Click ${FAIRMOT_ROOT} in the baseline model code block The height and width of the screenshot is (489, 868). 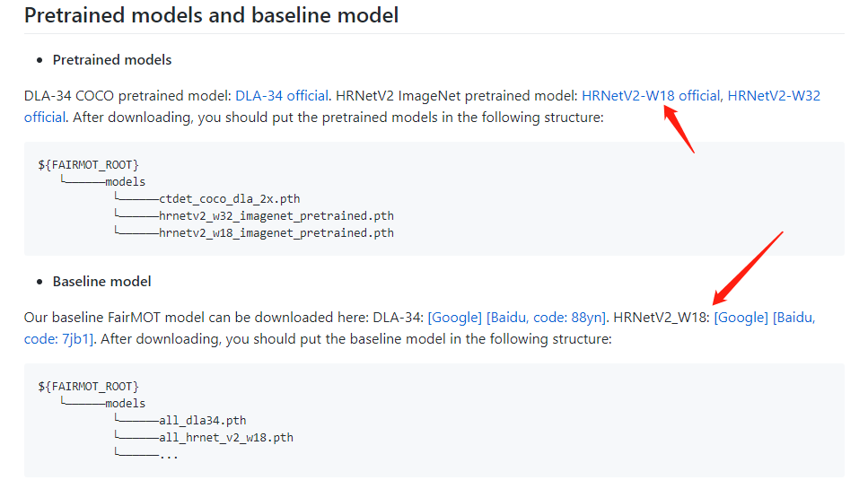click(88, 387)
